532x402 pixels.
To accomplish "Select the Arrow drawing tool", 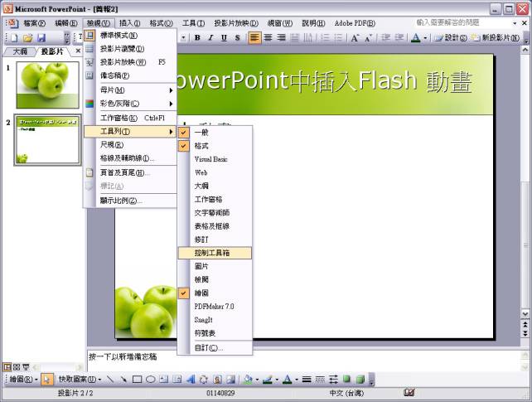I will [x=123, y=380].
